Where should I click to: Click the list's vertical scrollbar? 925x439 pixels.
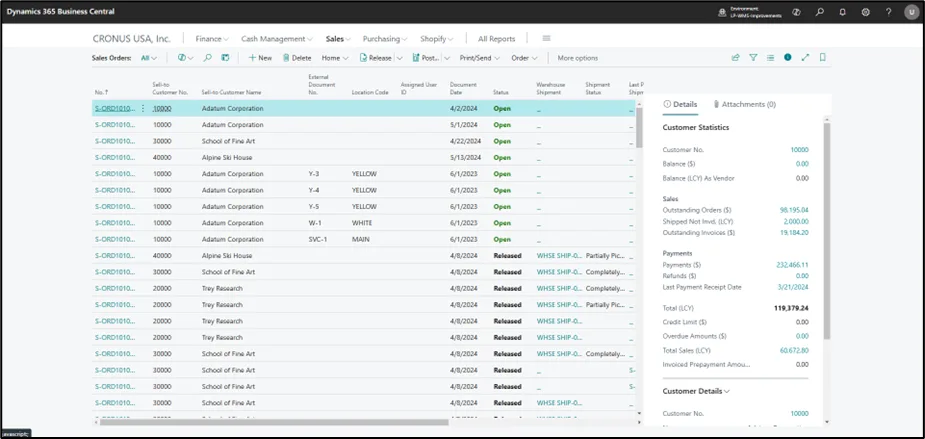pos(639,128)
